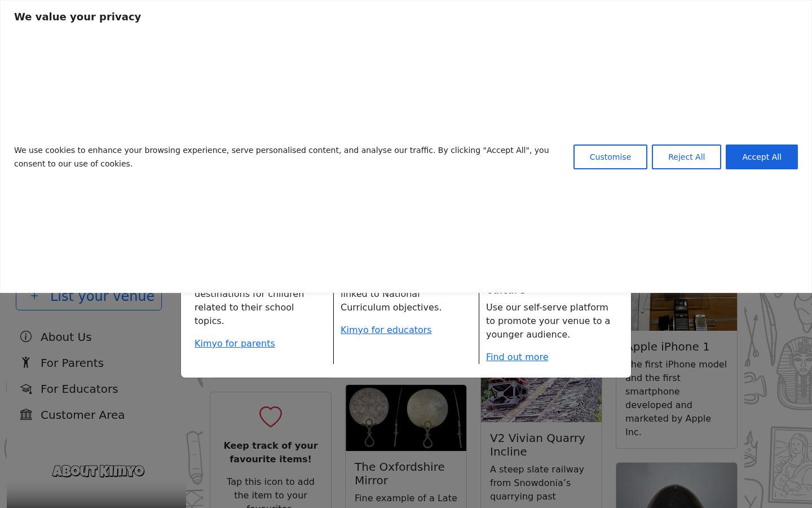Open the Oxfordshire Mirror photo
Image resolution: width=812 pixels, height=508 pixels.
(x=406, y=418)
